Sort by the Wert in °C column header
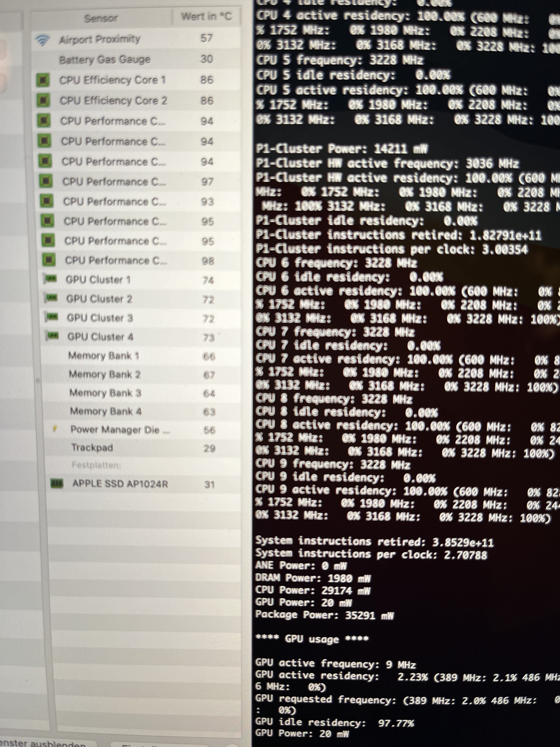 click(x=206, y=16)
